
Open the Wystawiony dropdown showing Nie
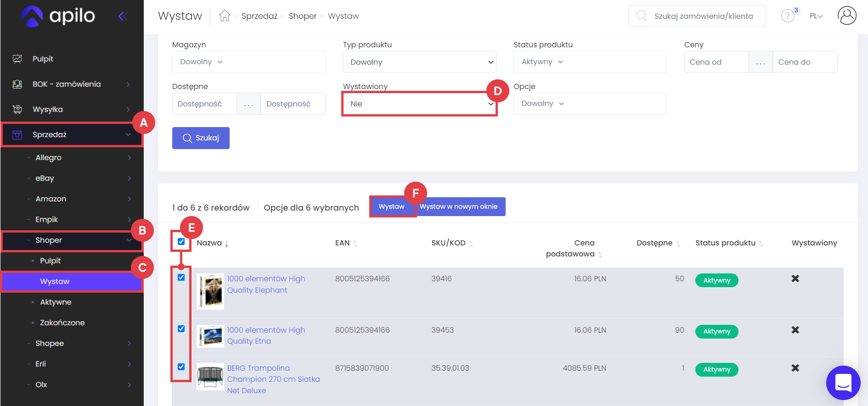pyautogui.click(x=419, y=104)
